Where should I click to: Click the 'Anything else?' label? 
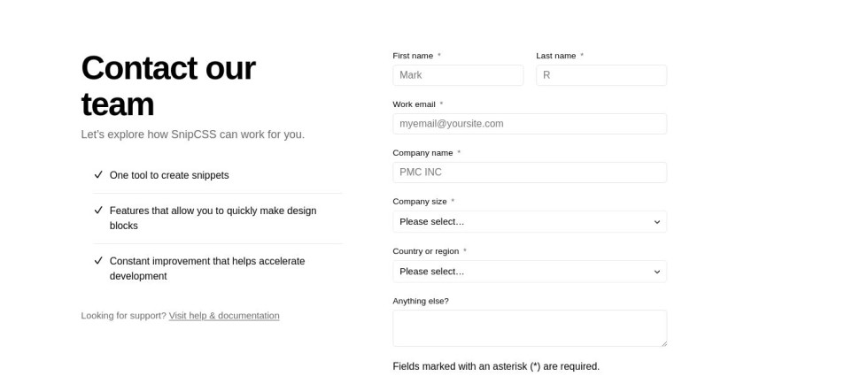pos(421,301)
